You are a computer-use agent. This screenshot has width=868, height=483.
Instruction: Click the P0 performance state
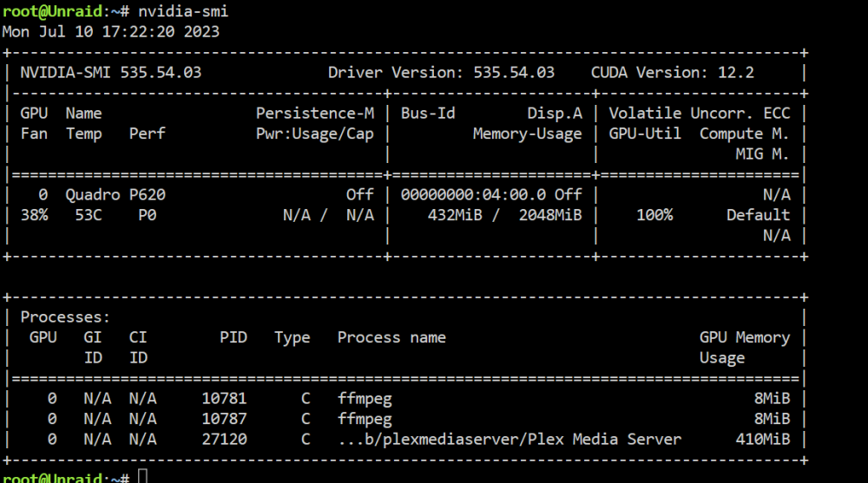tap(148, 215)
